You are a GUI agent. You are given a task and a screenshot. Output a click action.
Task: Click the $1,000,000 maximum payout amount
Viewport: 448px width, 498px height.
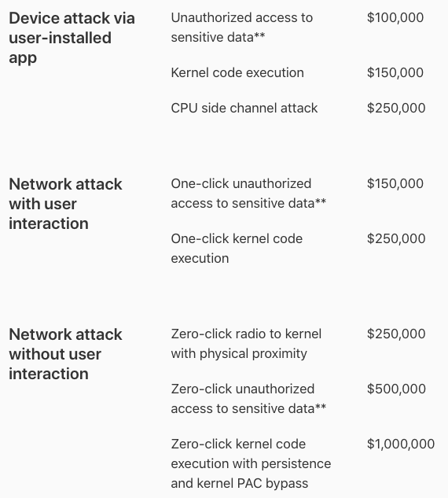[401, 444]
